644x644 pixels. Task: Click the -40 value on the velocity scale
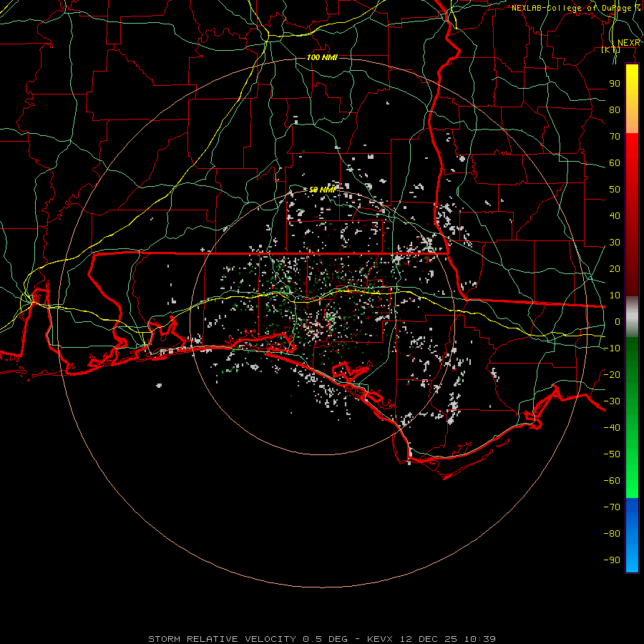click(x=612, y=428)
